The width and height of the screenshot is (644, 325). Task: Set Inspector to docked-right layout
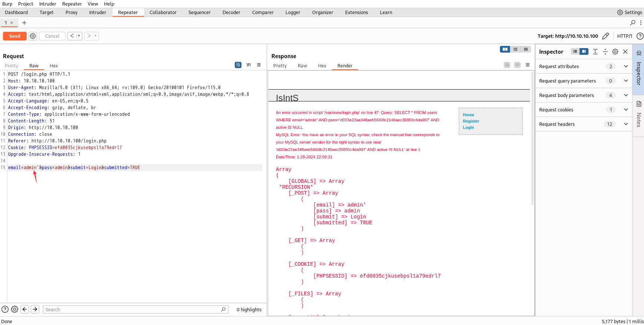click(584, 51)
